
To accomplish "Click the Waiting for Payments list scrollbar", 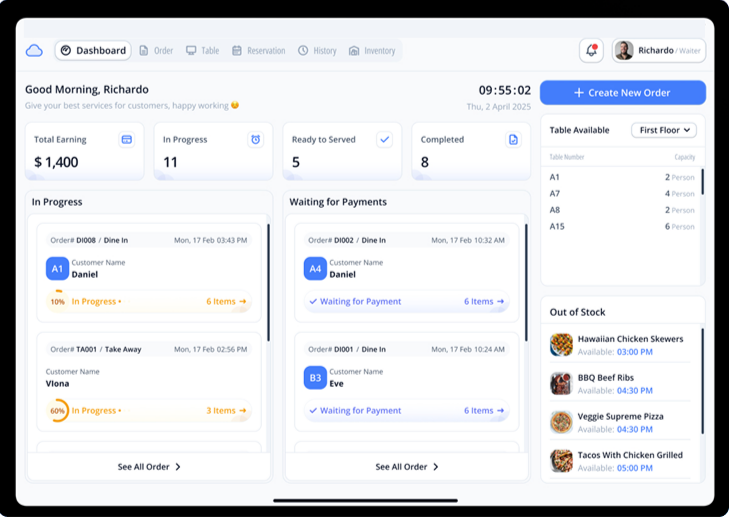I will (526, 283).
